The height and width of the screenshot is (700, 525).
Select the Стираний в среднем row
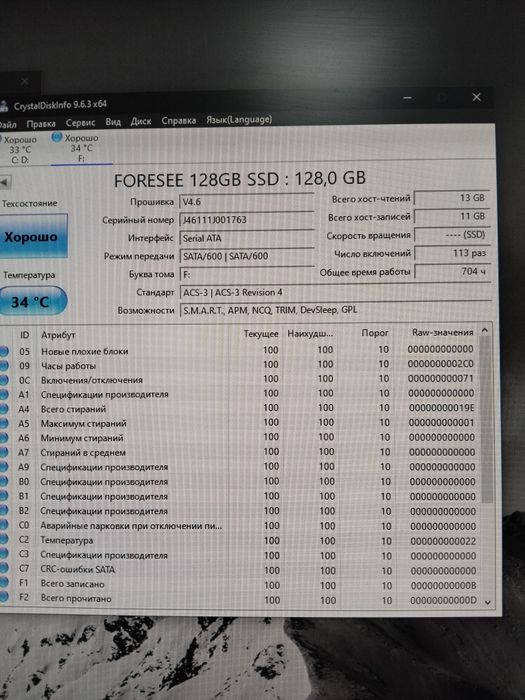pyautogui.click(x=240, y=452)
